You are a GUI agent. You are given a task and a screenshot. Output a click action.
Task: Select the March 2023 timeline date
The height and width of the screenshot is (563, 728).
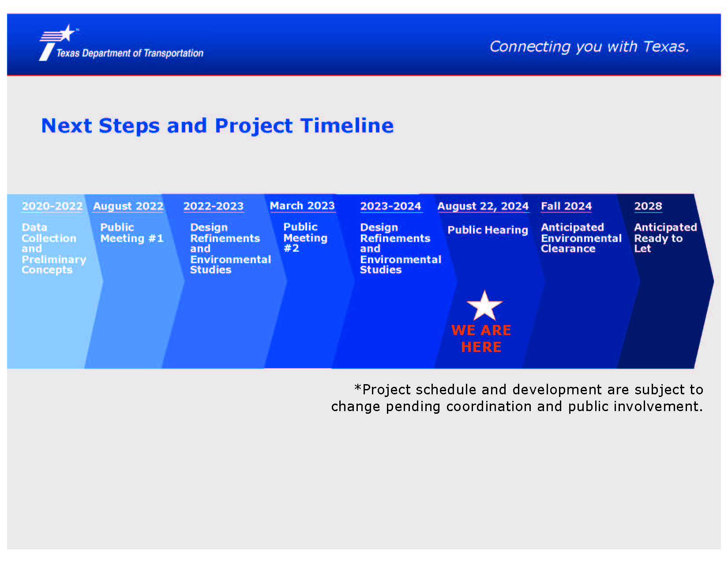pyautogui.click(x=302, y=206)
